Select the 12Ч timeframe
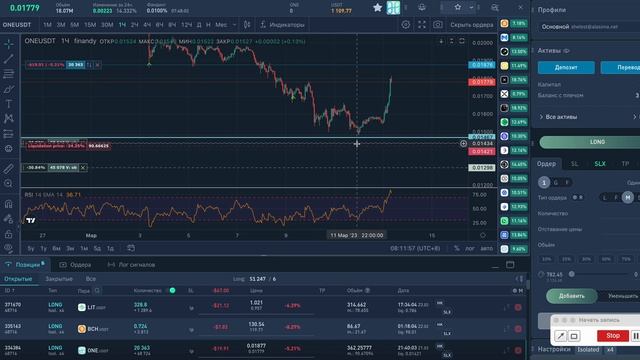This screenshot has width=640, height=360. (x=186, y=25)
